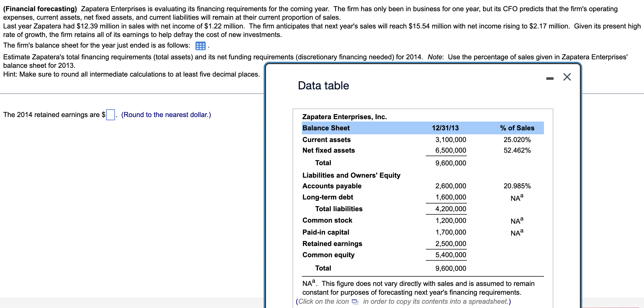Viewport: 644px width, 308px height.
Task: Minimize the Data table popup
Action: (x=550, y=78)
